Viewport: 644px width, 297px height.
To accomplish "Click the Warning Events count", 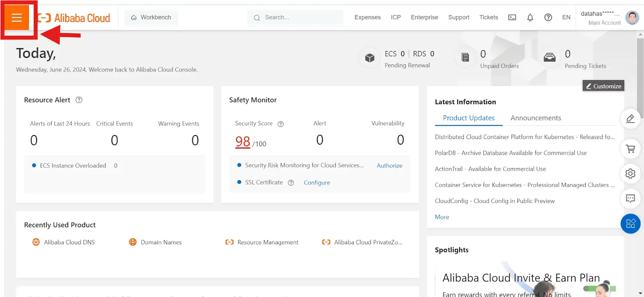I will pos(195,140).
